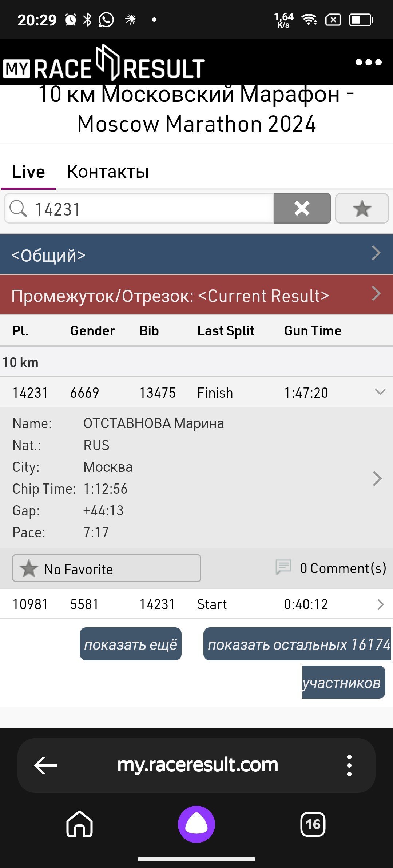Screen dimensions: 393x868
Task: Go back using browser arrow icon
Action: (x=45, y=765)
